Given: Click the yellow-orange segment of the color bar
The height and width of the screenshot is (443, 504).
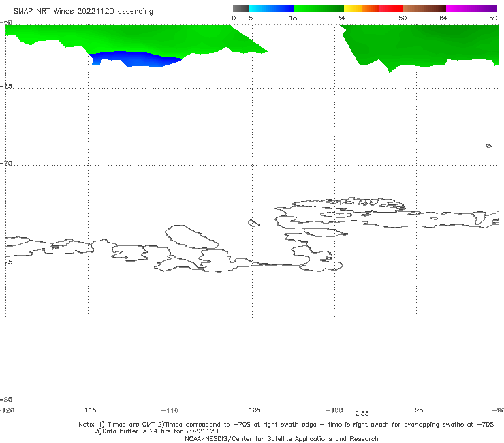Looking at the screenshot, I should click(362, 8).
